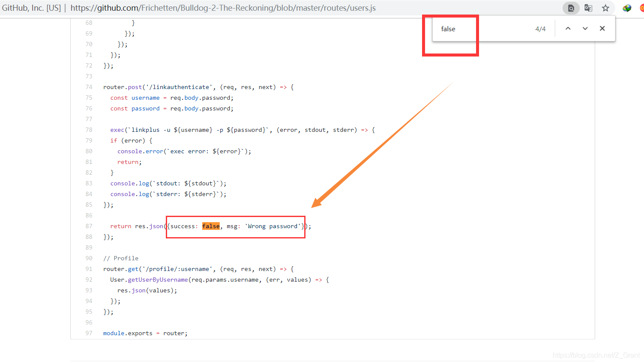Select line number 74
The height and width of the screenshot is (363, 644).
[x=89, y=87]
